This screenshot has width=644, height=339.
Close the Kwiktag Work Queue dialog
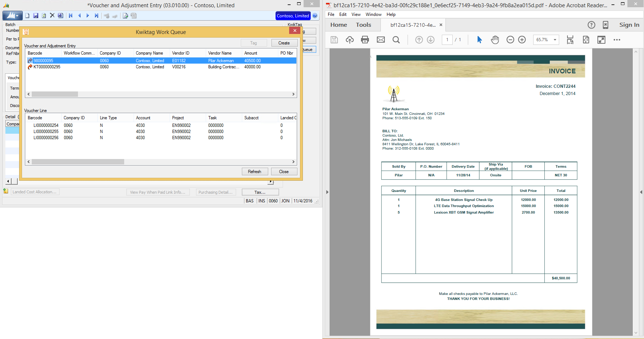point(295,31)
